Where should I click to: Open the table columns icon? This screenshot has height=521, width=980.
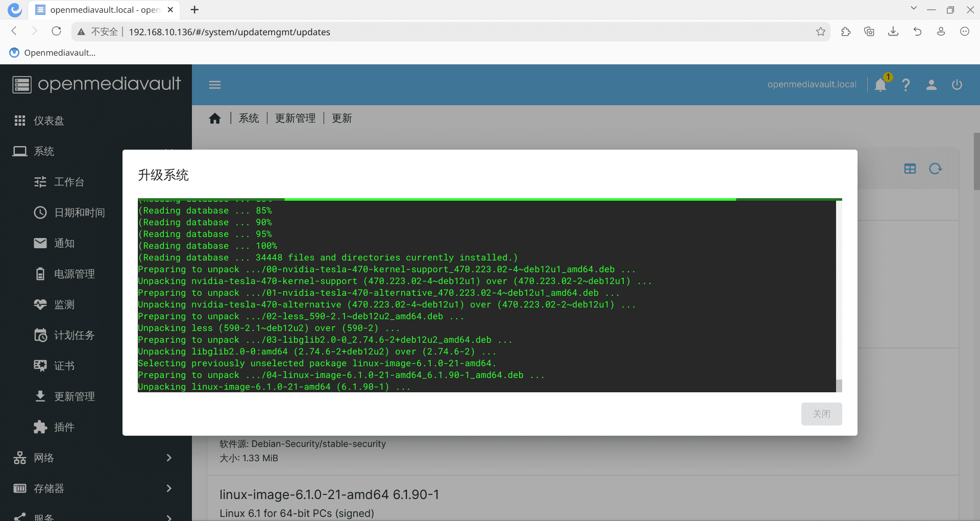(910, 169)
